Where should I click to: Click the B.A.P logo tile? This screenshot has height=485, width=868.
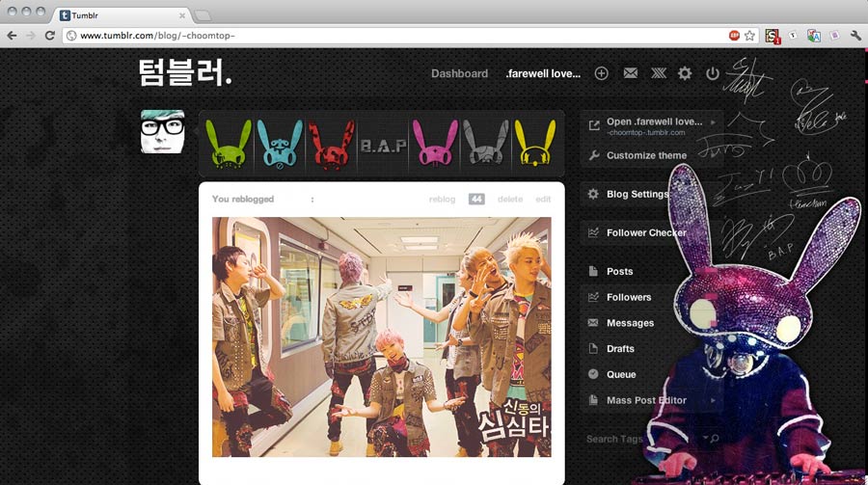(x=383, y=145)
